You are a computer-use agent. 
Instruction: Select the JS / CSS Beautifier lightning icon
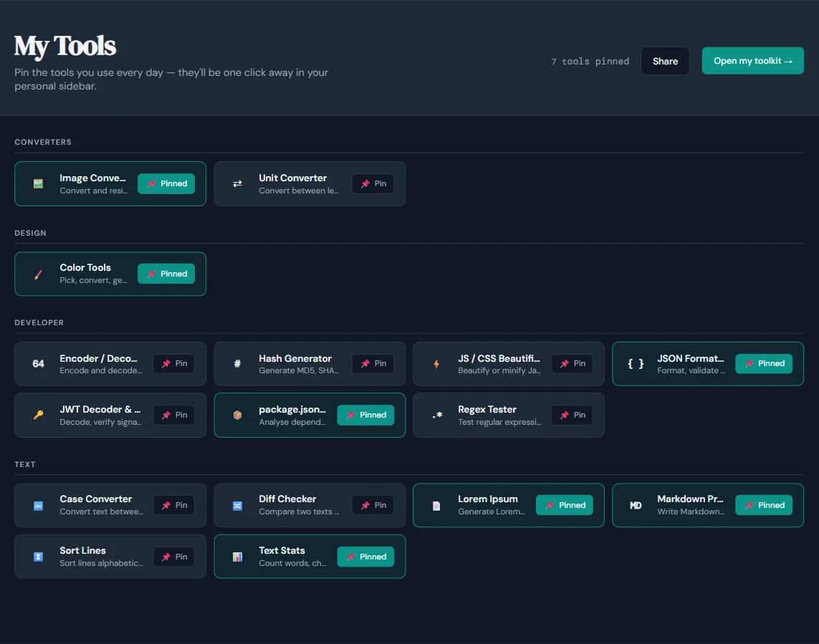coord(436,363)
